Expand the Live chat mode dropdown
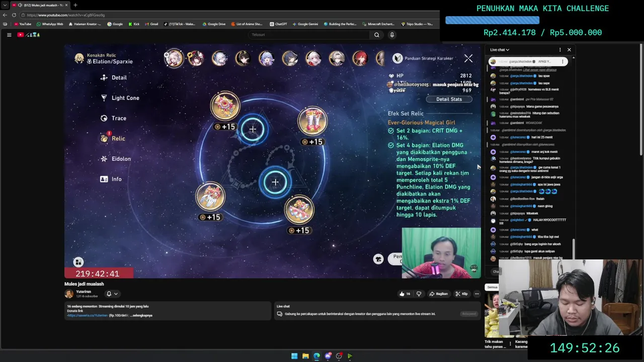 pyautogui.click(x=500, y=50)
